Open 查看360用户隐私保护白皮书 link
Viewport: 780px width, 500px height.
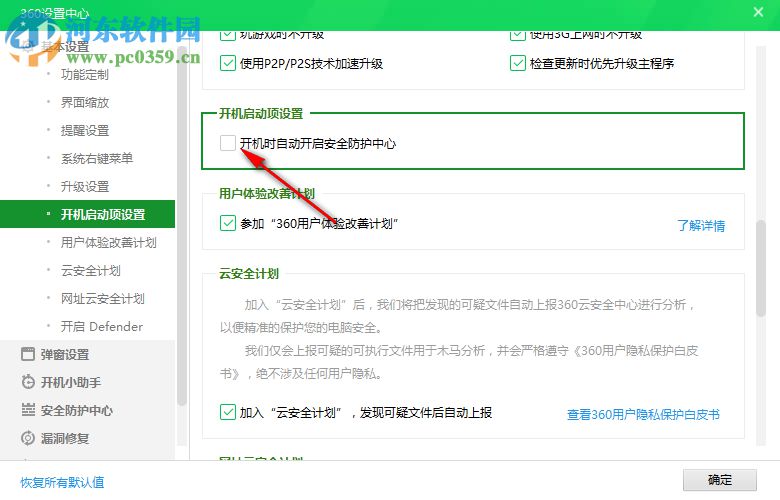click(x=643, y=414)
